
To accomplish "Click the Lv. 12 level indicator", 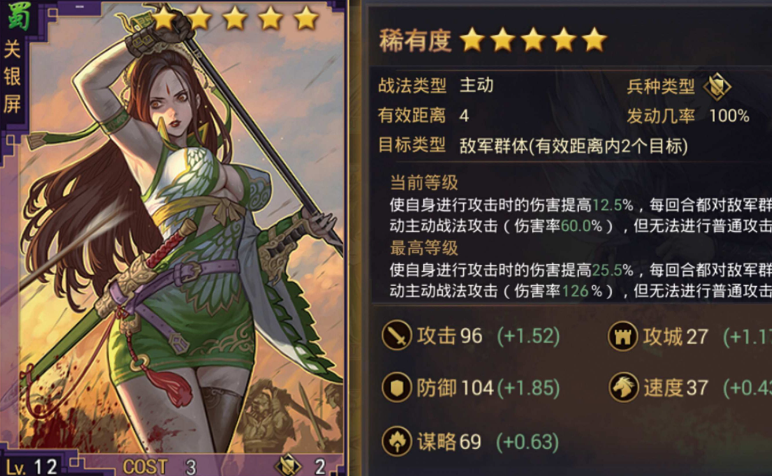I will click(x=32, y=467).
